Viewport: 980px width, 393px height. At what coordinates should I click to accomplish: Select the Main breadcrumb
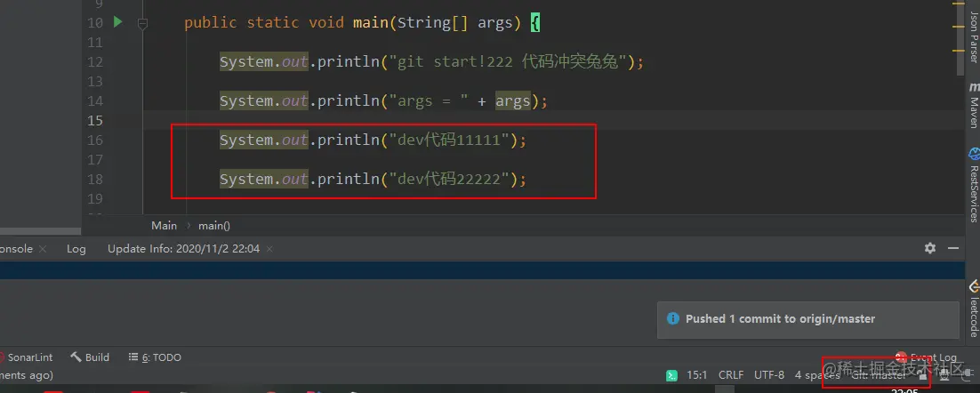[165, 226]
